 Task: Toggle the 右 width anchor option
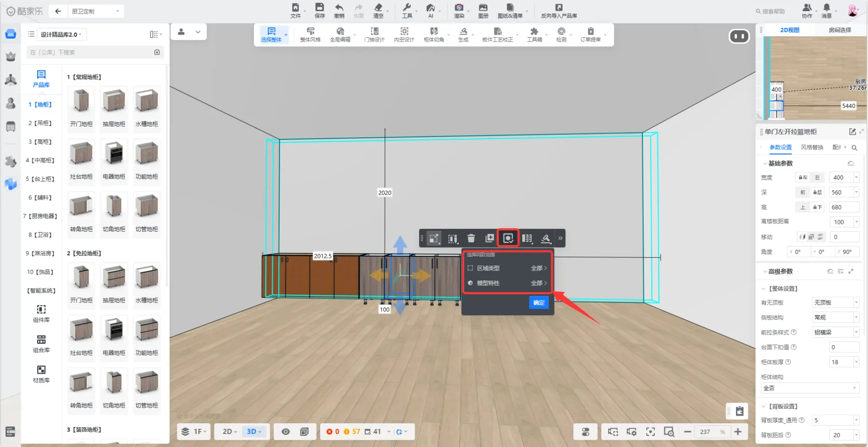click(x=817, y=178)
